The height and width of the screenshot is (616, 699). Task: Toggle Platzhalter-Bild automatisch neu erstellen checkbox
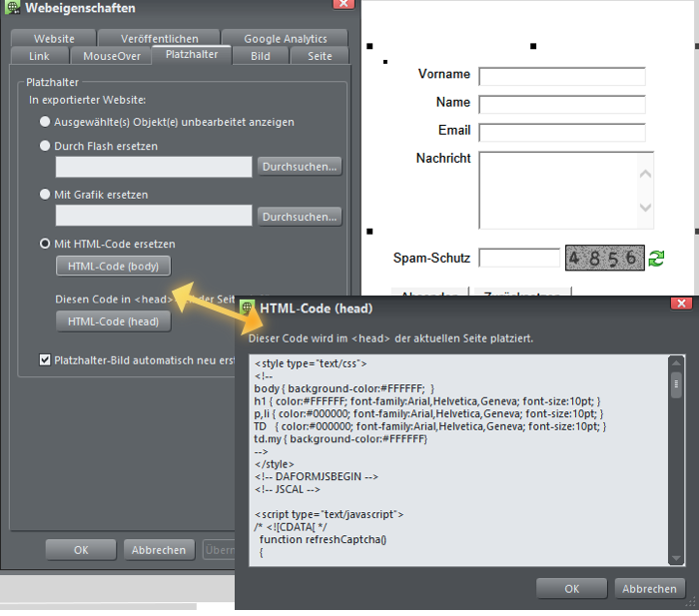click(45, 359)
